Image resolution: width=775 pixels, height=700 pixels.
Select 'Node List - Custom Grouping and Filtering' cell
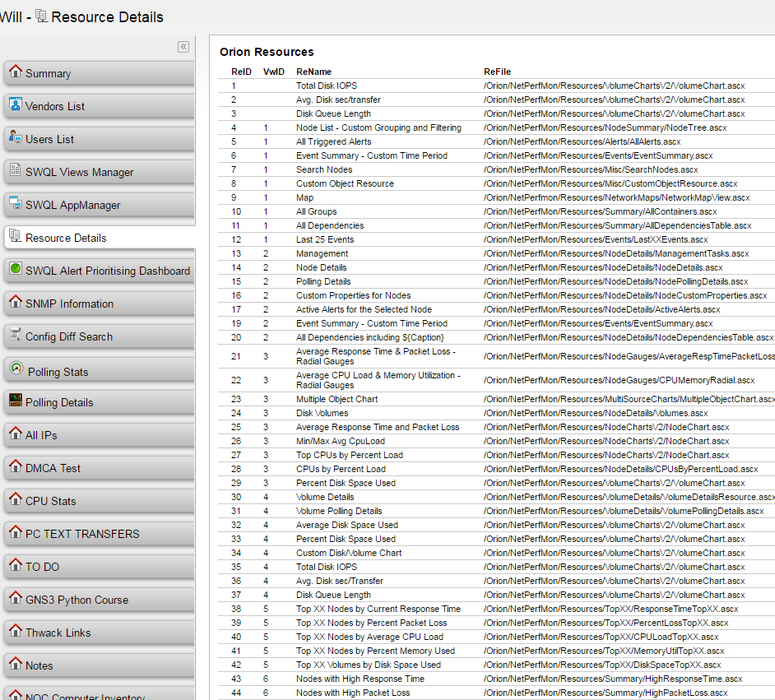378,127
